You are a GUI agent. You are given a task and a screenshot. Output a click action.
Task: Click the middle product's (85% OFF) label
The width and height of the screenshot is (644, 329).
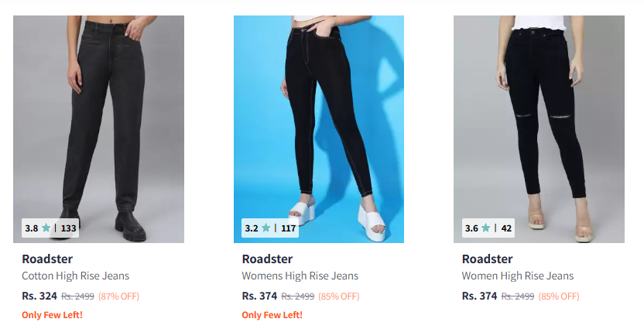(339, 296)
